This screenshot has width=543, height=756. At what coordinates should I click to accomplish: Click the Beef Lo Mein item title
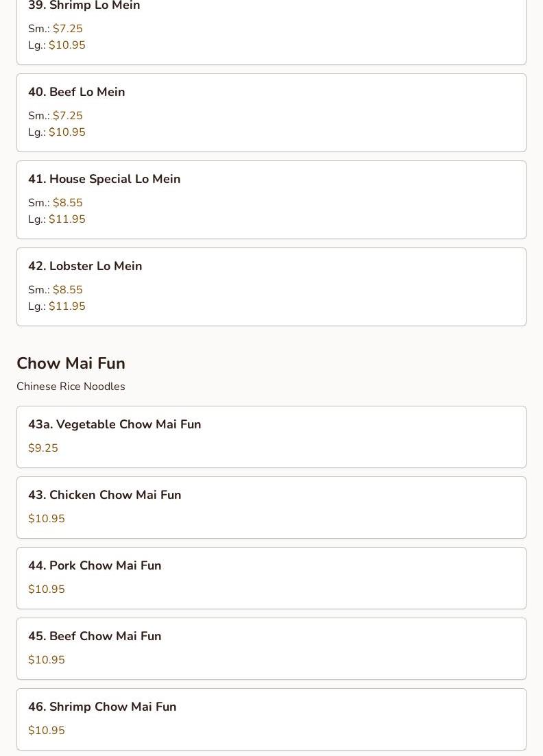76,92
